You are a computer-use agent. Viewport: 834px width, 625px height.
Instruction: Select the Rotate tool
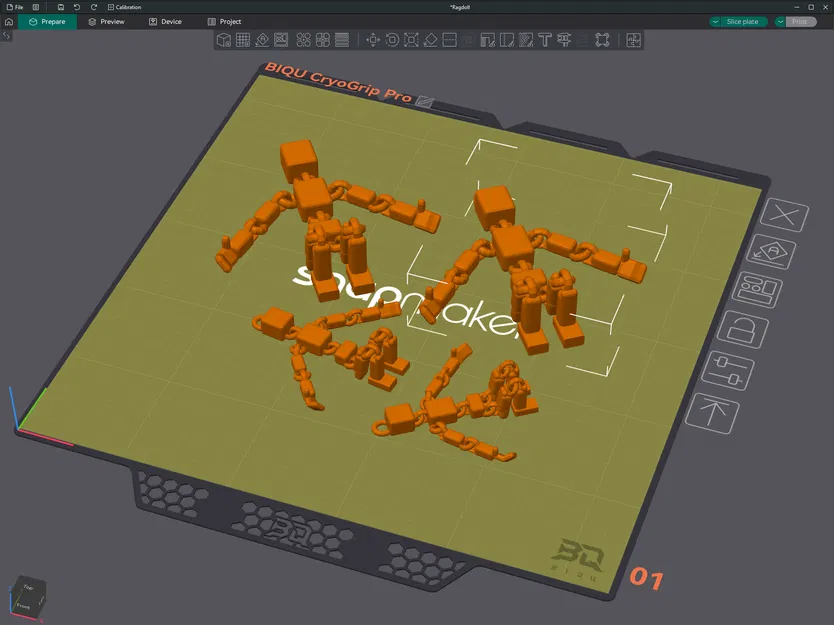tap(392, 40)
